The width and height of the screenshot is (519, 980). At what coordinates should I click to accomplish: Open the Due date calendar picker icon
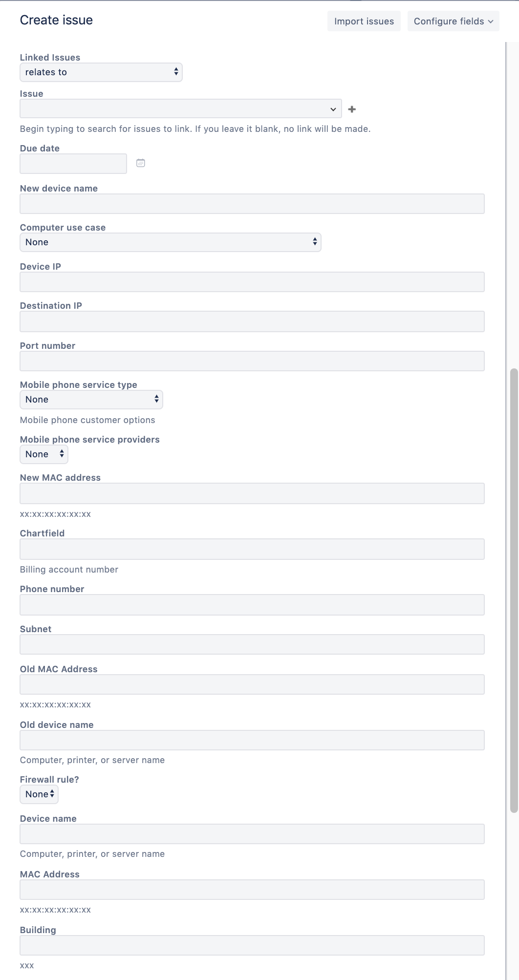[141, 163]
